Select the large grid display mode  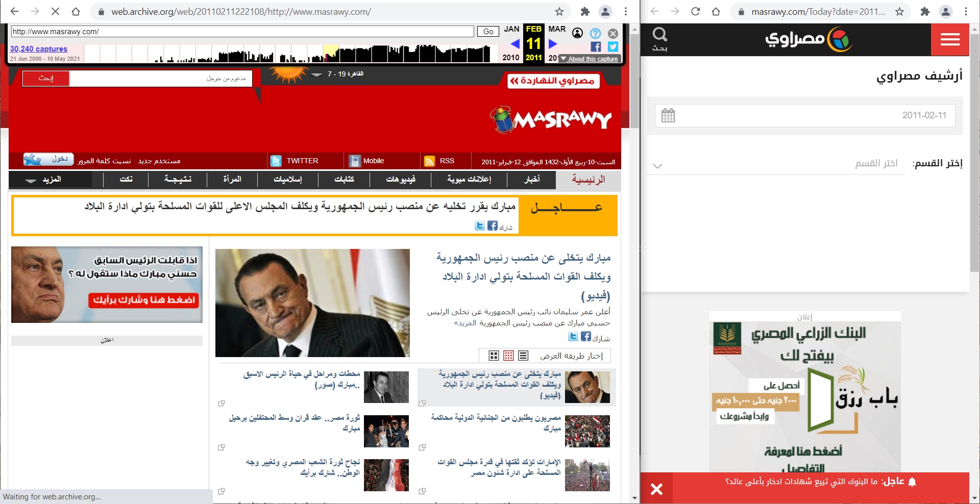pyautogui.click(x=494, y=356)
